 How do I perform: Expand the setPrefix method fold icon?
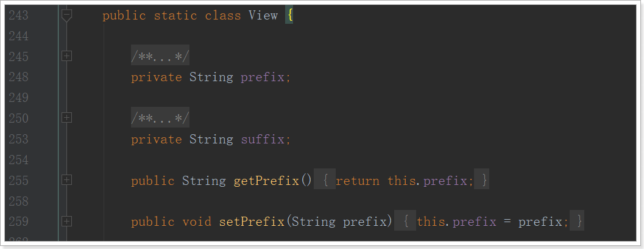(66, 222)
